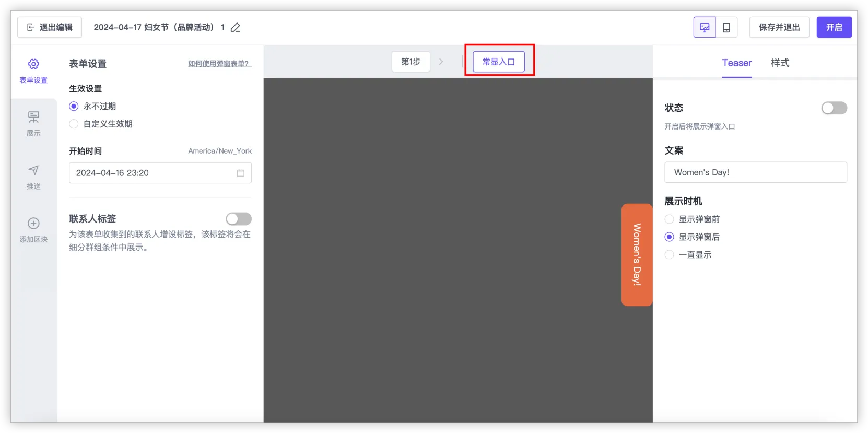This screenshot has width=868, height=433.
Task: Open the 如何使用弹窗表单 help link
Action: 219,64
